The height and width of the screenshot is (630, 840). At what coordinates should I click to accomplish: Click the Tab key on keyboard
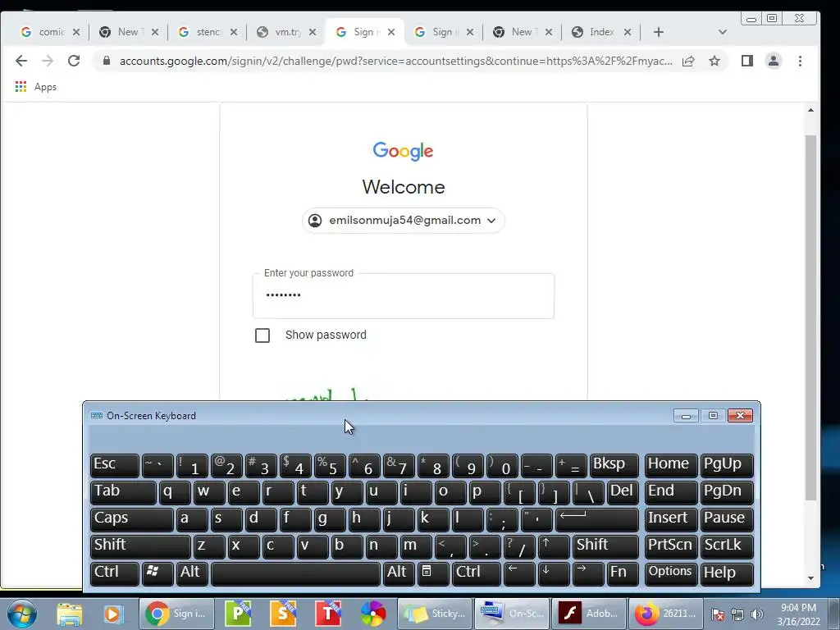tap(123, 492)
